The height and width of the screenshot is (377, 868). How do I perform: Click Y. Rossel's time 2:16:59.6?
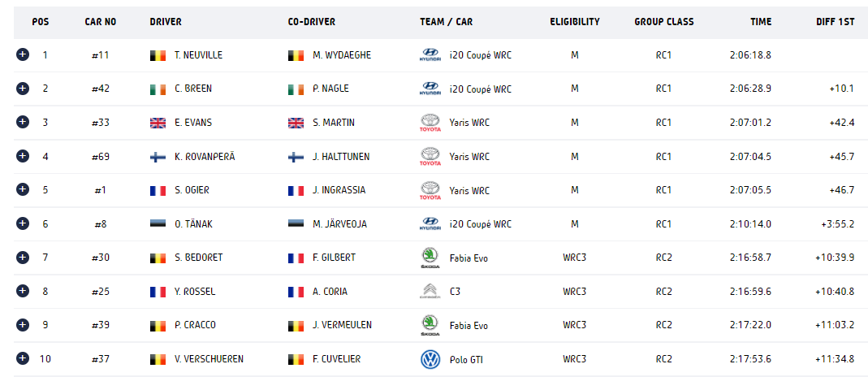tap(750, 292)
